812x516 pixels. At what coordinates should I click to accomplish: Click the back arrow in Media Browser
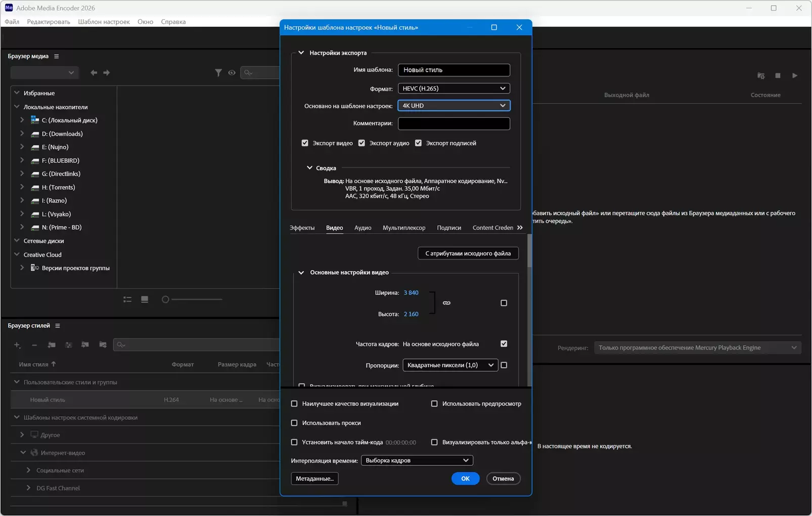(94, 73)
